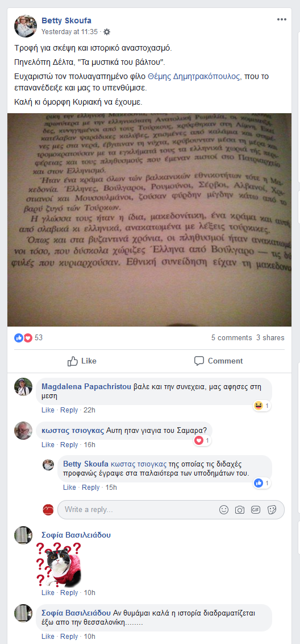Screen dimensions: 300x644
Task: Click the post privacy gear icon
Action: pos(107,32)
